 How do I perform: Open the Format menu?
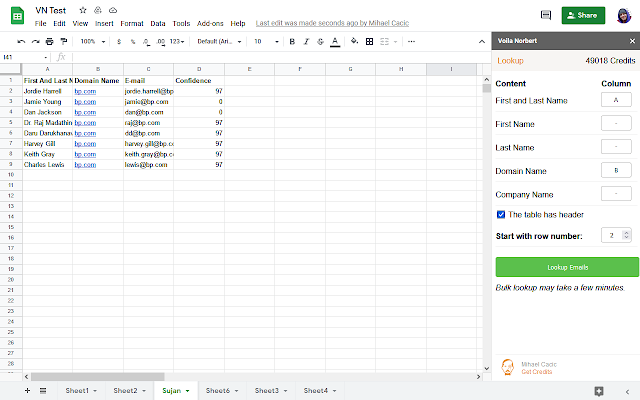(132, 24)
